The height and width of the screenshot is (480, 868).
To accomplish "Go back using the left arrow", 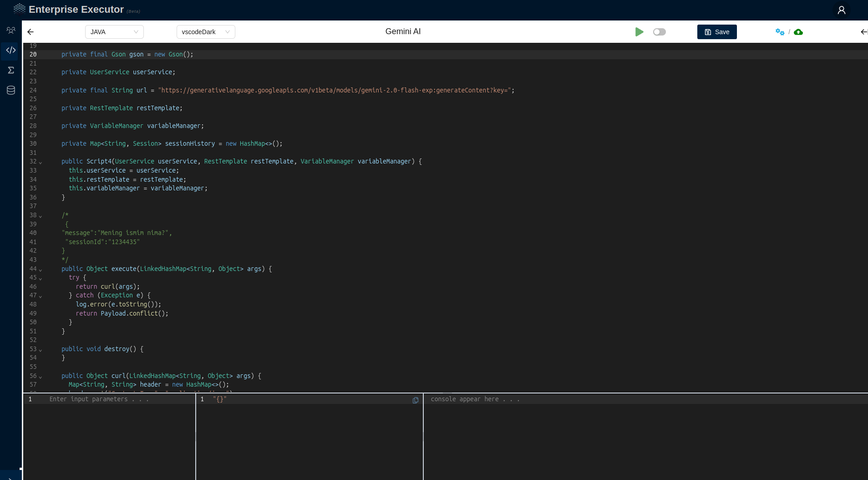I will 30,32.
